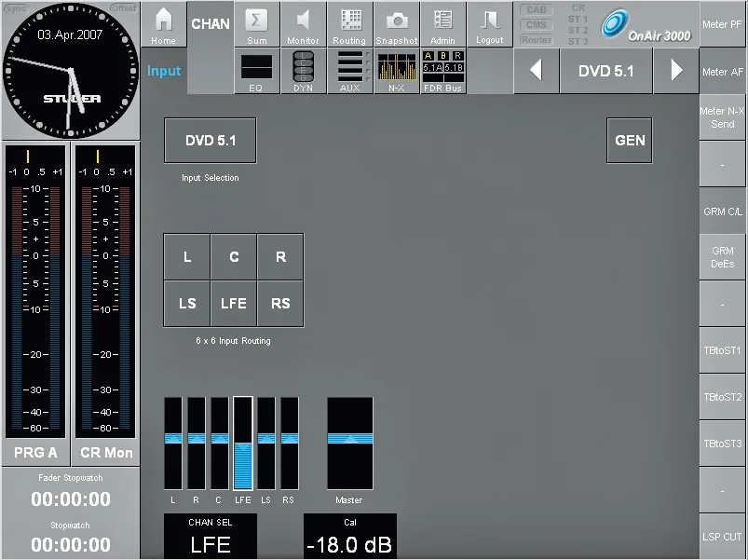Image resolution: width=748 pixels, height=560 pixels.
Task: Click the sync indicator above clock
Action: (16, 8)
